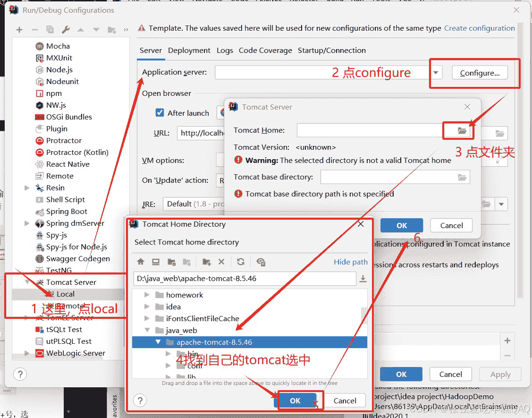Go to desktop directory icon
Viewport: 532px width, 418px height.
156,262
